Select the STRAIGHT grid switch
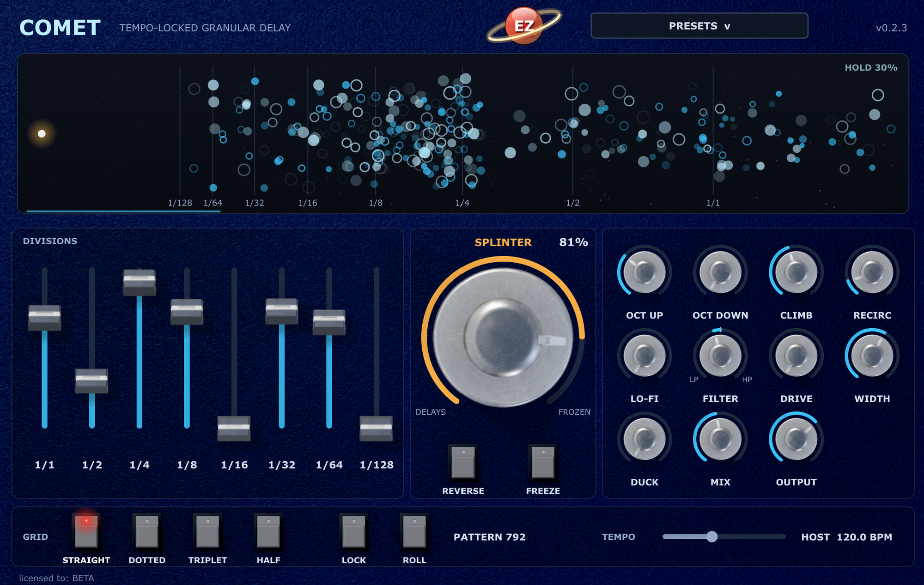 tap(86, 531)
